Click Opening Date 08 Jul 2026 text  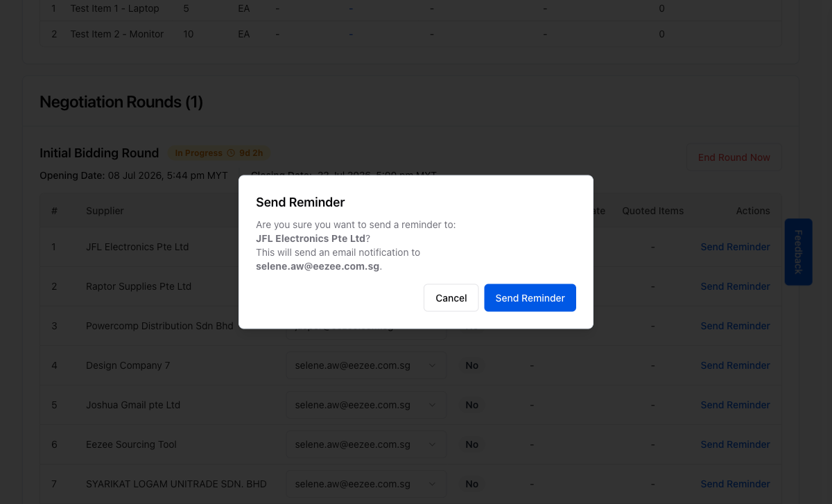point(134,175)
